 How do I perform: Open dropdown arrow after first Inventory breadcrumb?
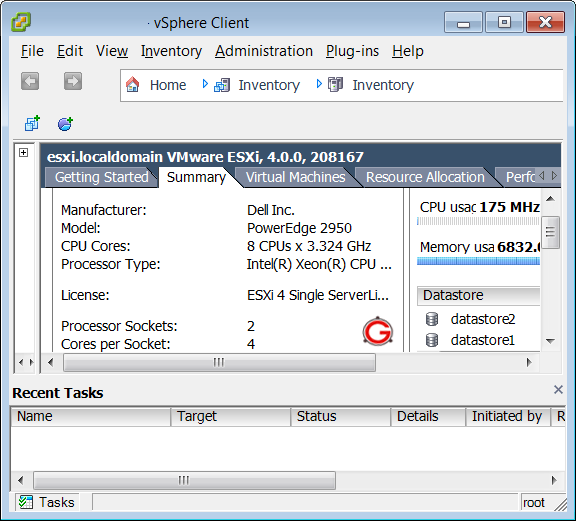319,84
